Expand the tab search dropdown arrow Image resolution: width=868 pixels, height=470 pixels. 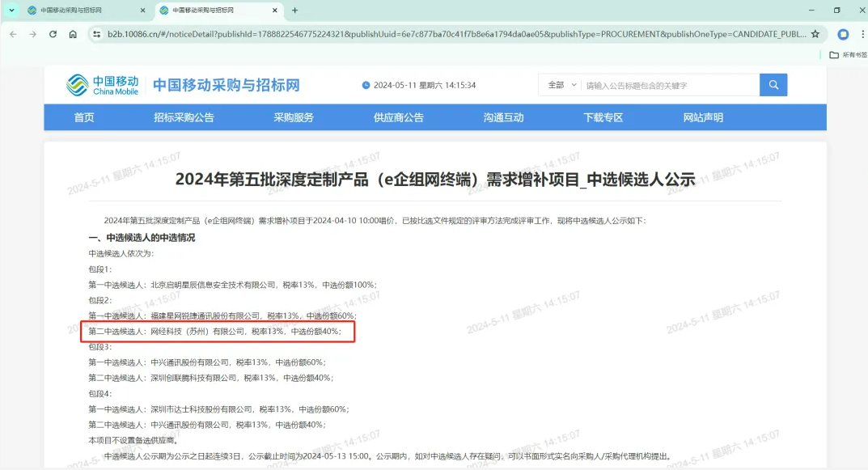[11, 11]
